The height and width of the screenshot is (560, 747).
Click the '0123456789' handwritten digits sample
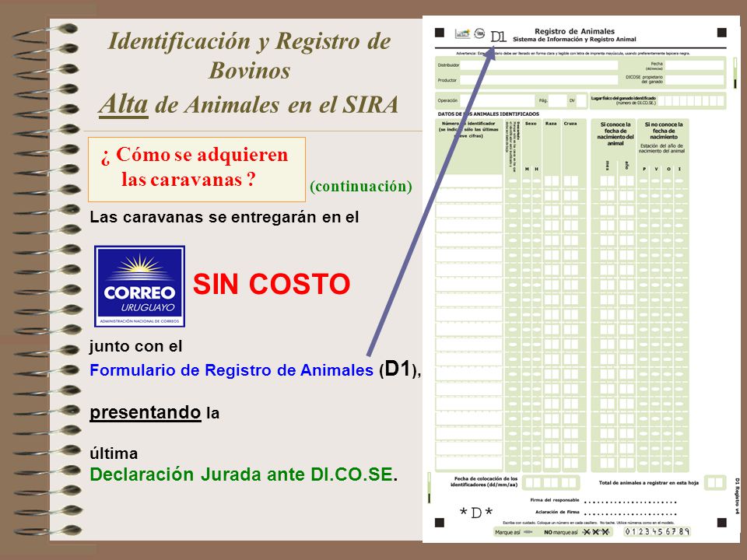point(657,531)
